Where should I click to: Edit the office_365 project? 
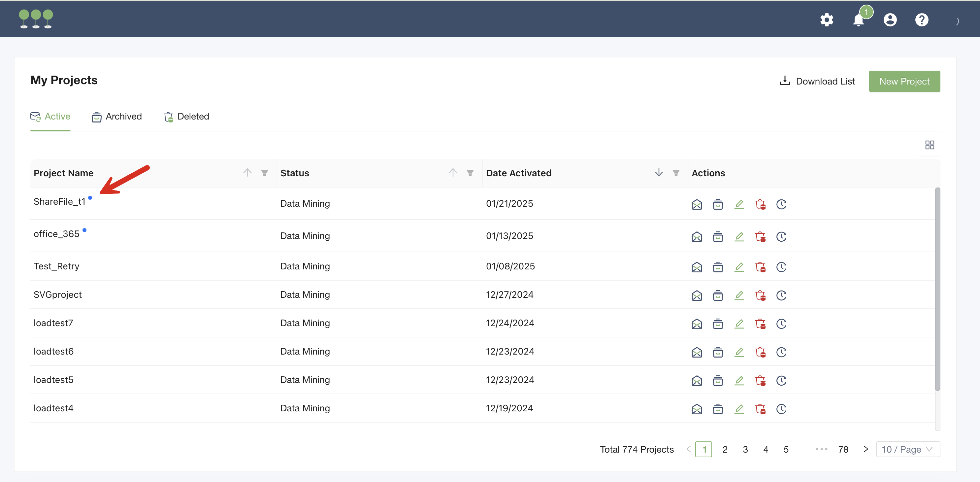[739, 236]
